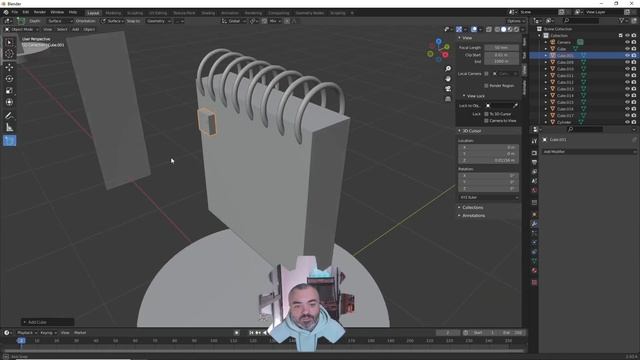Screen dimensions: 640x360
Task: Open the Global transform orientation dropdown
Action: (234, 21)
